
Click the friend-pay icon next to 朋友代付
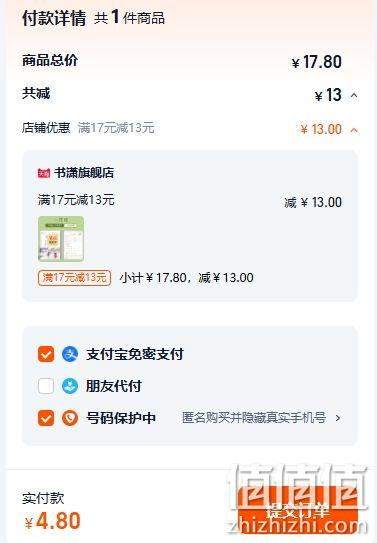click(70, 386)
